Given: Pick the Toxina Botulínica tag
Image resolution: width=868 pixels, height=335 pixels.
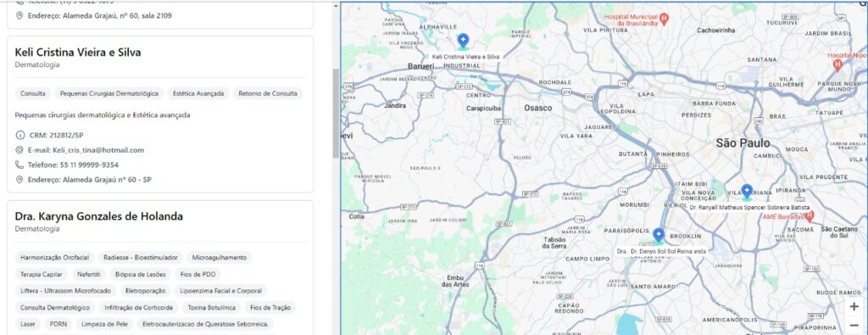Looking at the screenshot, I should pos(211,307).
